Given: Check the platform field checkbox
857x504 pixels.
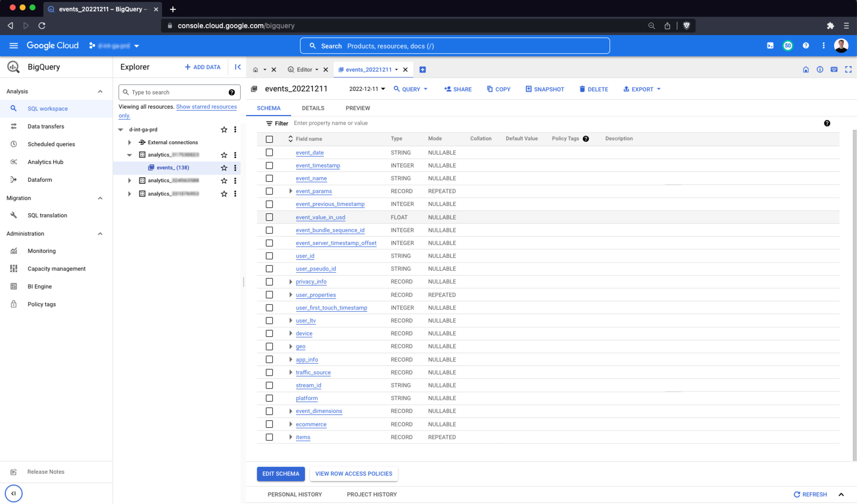Looking at the screenshot, I should [x=269, y=398].
